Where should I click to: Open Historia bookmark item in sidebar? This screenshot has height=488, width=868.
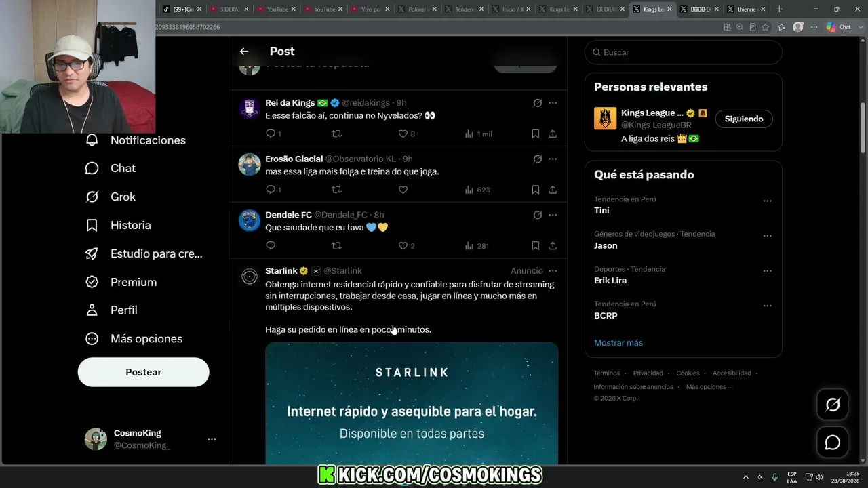117,225
